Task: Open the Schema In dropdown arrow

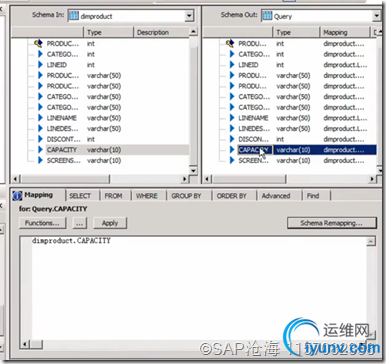Action: pos(189,16)
